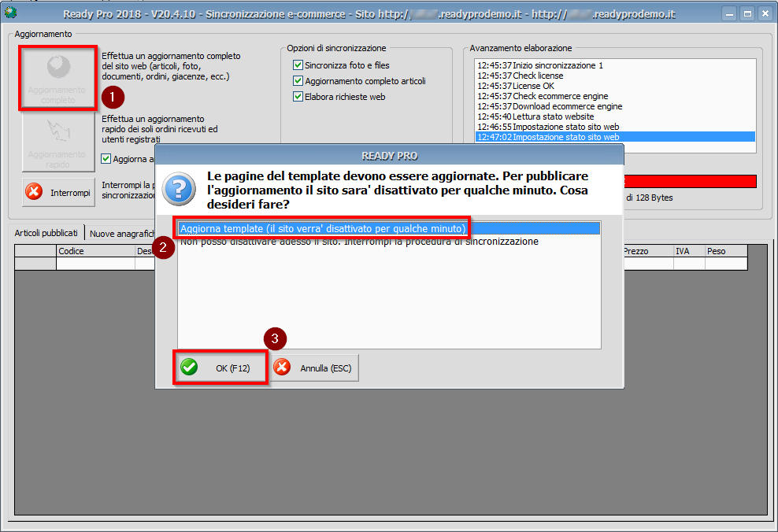The width and height of the screenshot is (778, 532).
Task: Click the Prezzo column header
Action: click(x=647, y=251)
